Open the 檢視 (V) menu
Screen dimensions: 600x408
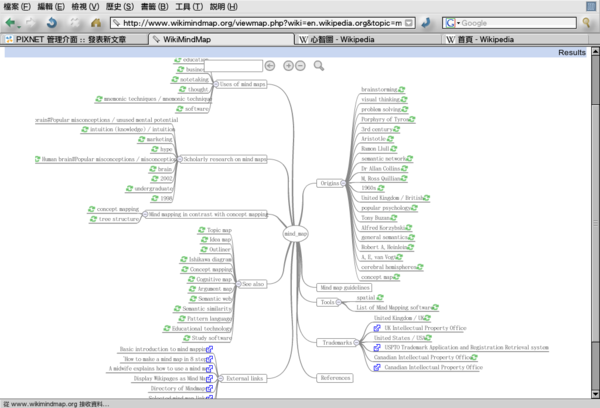click(85, 7)
